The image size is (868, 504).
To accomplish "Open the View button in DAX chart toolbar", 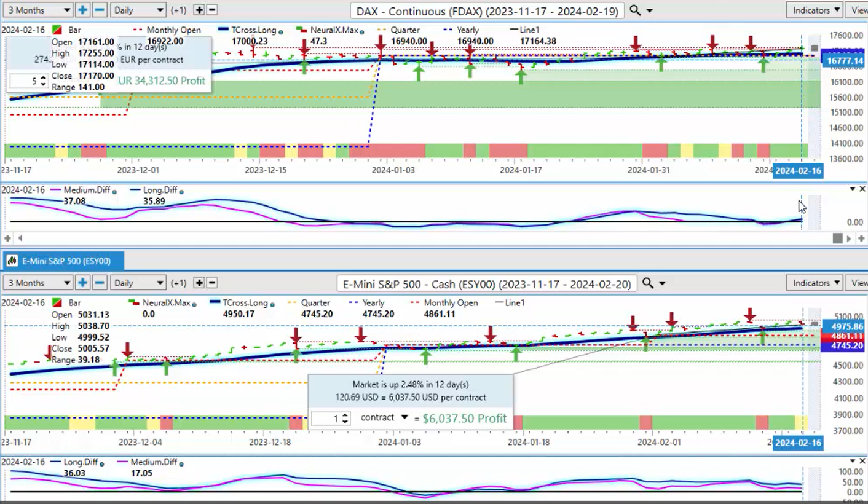I will [859, 10].
